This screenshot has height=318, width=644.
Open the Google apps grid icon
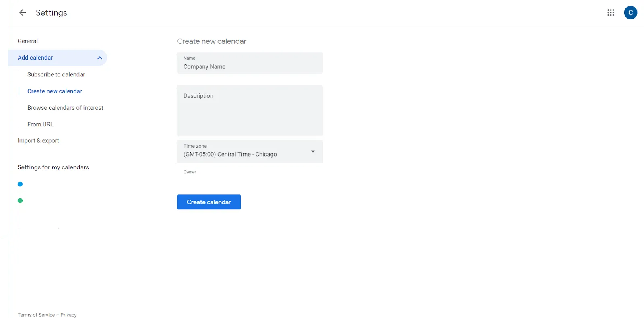tap(611, 13)
